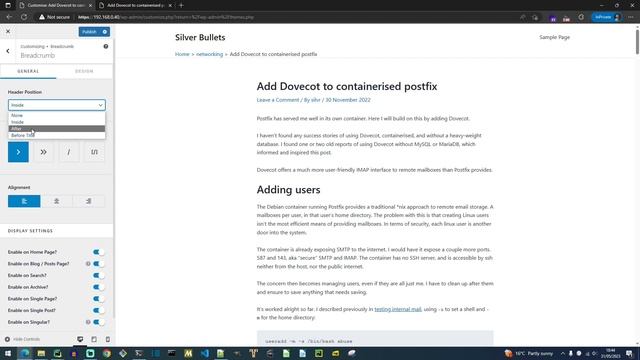Open Edge from the taskbar

pos(24,353)
